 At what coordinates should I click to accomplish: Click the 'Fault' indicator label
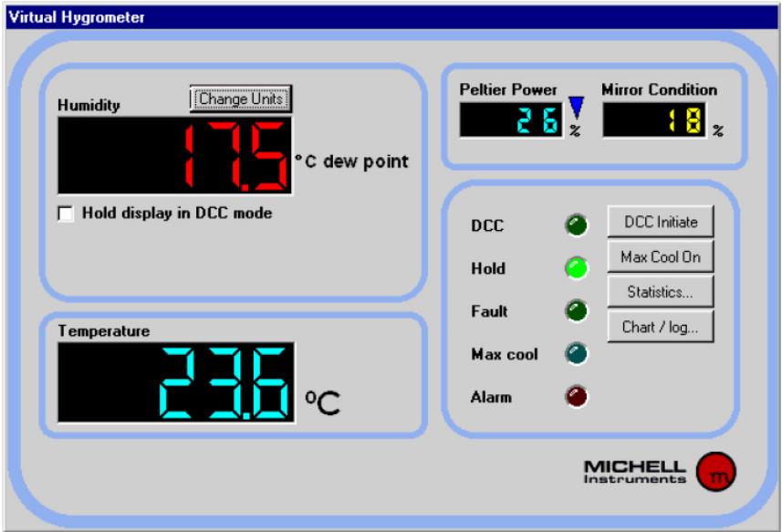[489, 311]
